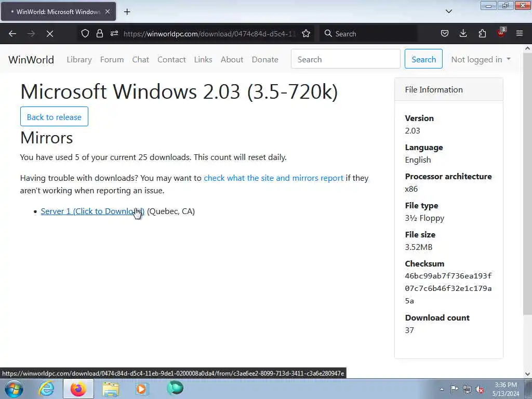This screenshot has width=532, height=399.
Task: Click the Language value English
Action: [x=418, y=160]
